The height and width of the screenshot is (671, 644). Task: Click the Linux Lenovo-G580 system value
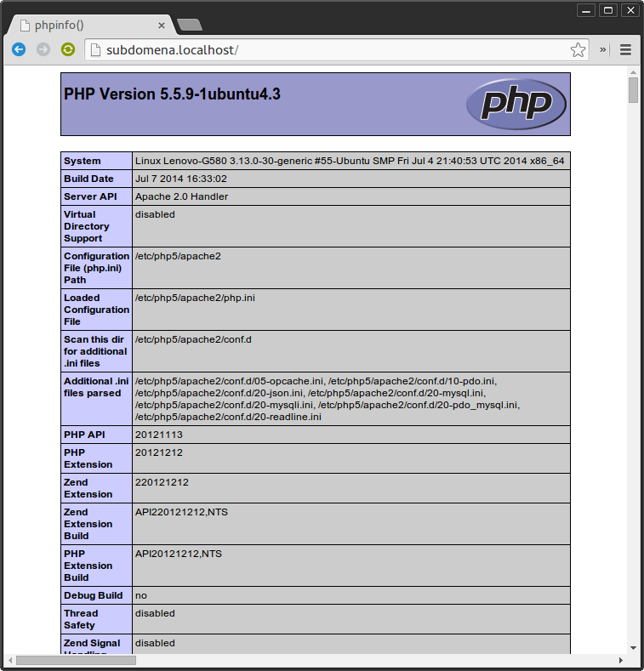click(x=350, y=161)
